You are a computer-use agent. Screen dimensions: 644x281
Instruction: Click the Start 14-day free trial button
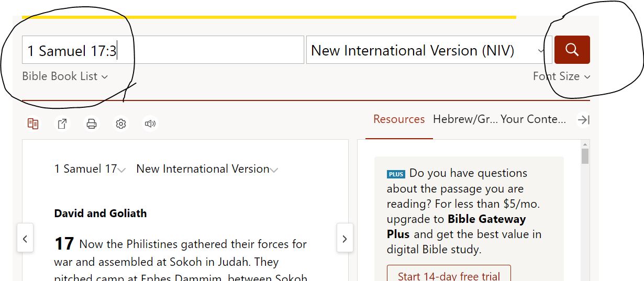448,275
